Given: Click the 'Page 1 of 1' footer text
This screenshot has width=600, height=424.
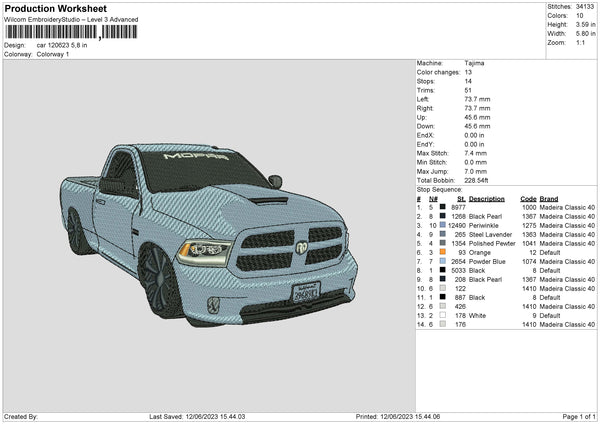Looking at the screenshot, I should tap(579, 416).
